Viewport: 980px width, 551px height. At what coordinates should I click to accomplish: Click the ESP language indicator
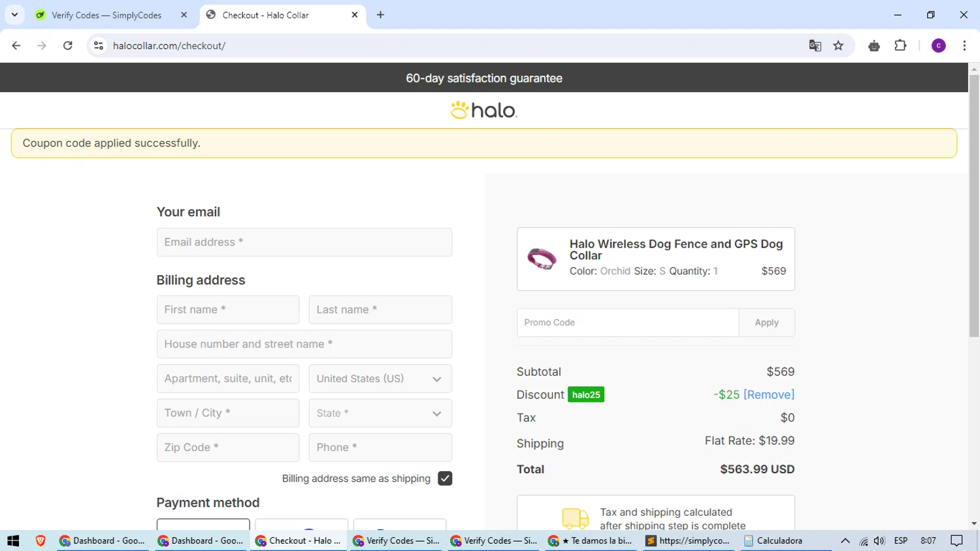(901, 541)
